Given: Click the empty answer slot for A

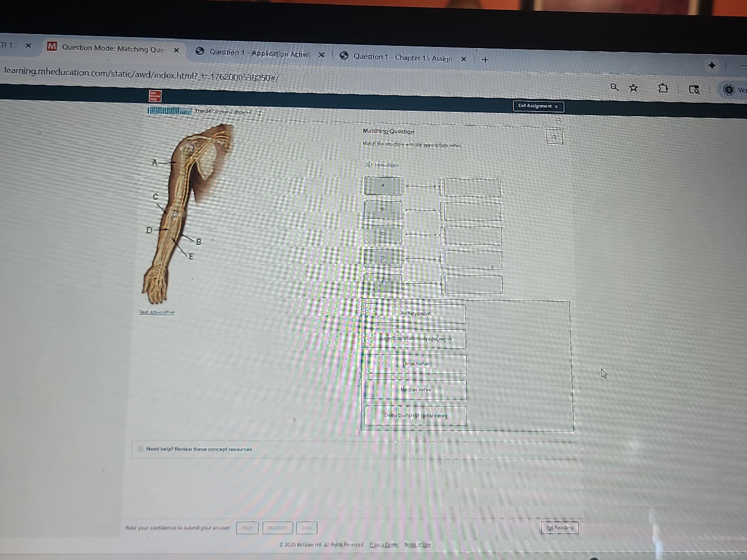Looking at the screenshot, I should click(472, 188).
